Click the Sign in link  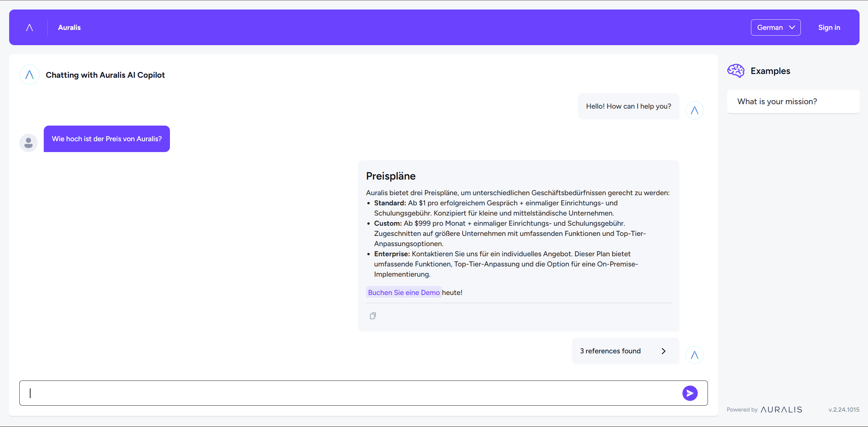(829, 27)
